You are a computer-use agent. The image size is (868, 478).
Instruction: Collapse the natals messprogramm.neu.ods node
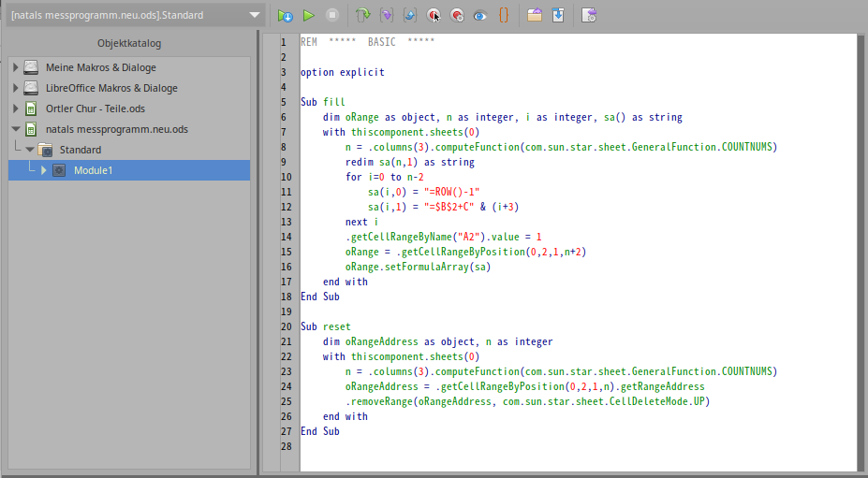coord(16,129)
